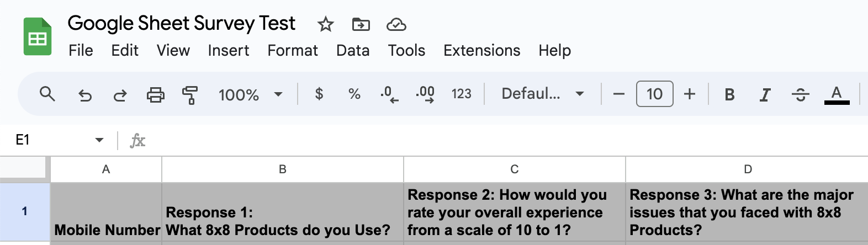Toggle bold formatting
868x245 pixels.
(x=729, y=95)
